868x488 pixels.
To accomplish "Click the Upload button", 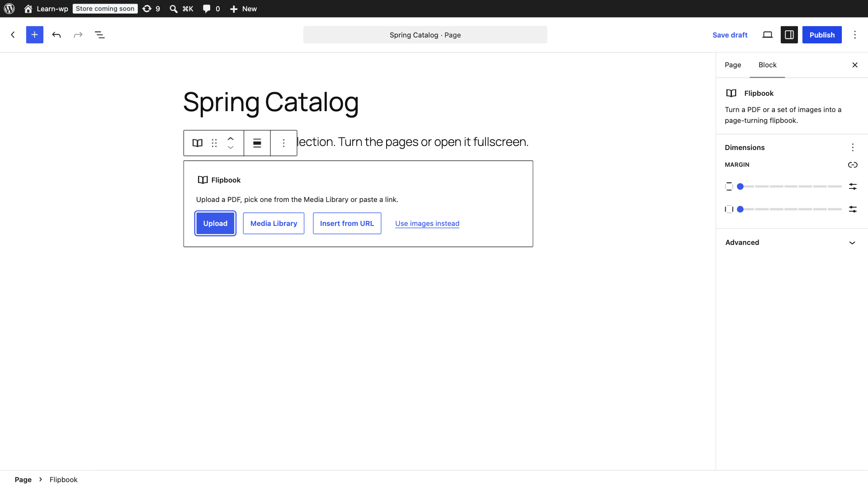I will pos(215,223).
